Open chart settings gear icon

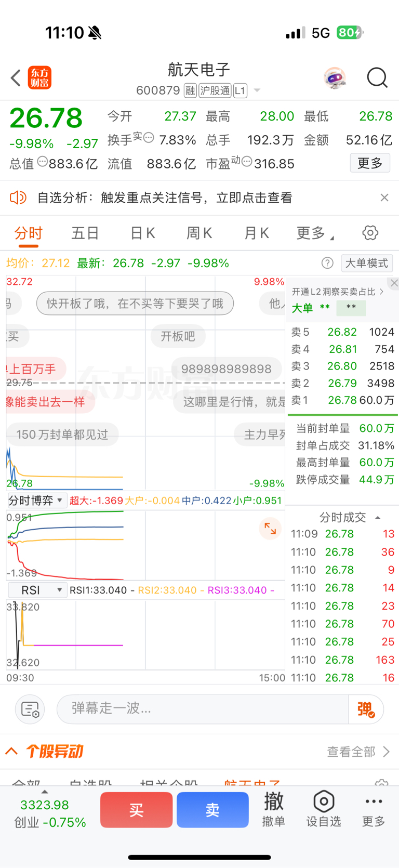click(370, 232)
